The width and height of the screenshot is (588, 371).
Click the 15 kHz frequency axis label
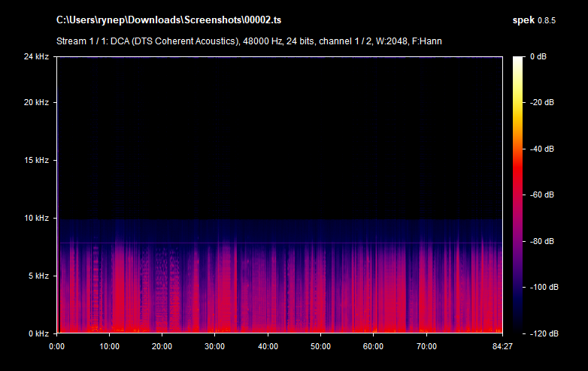35,160
